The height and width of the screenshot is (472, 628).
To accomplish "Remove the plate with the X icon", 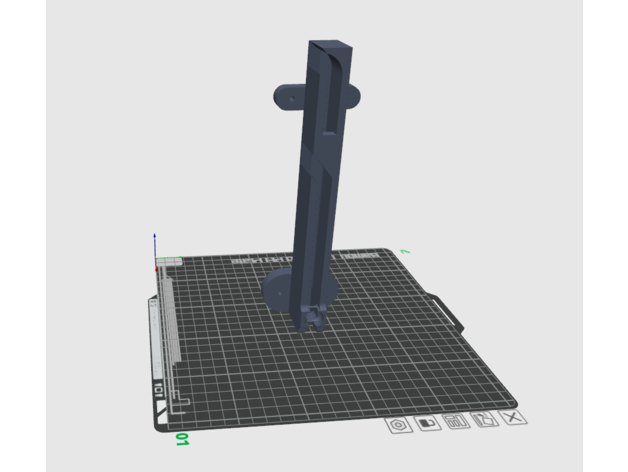I will click(x=512, y=419).
